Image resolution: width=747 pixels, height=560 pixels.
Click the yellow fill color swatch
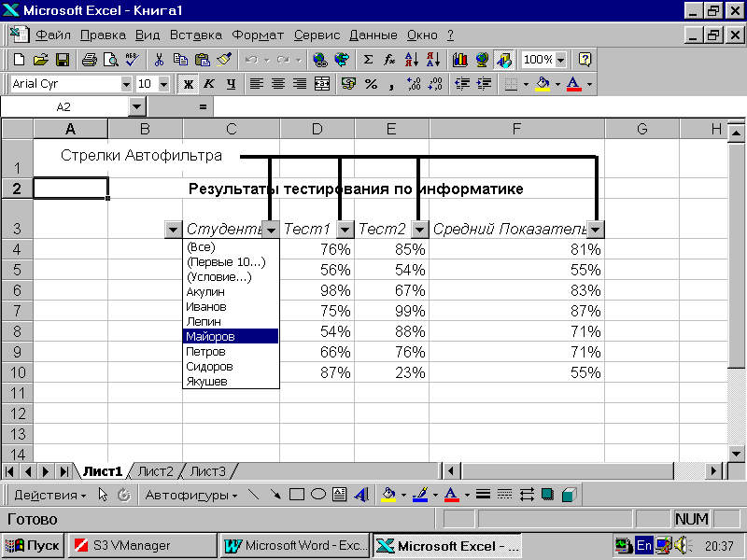pyautogui.click(x=543, y=84)
